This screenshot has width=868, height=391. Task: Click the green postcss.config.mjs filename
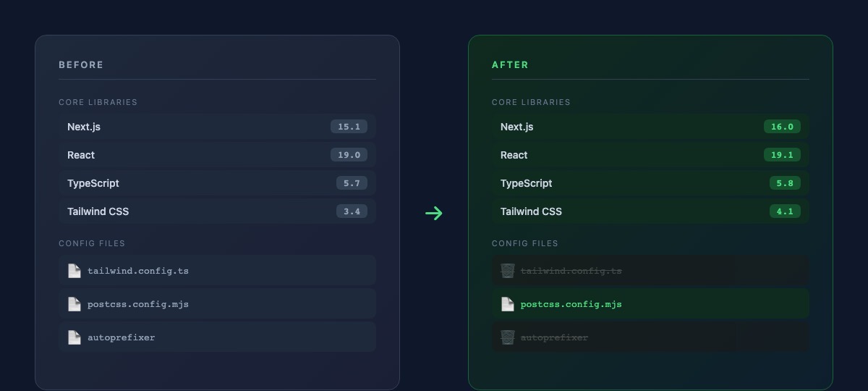tap(571, 304)
